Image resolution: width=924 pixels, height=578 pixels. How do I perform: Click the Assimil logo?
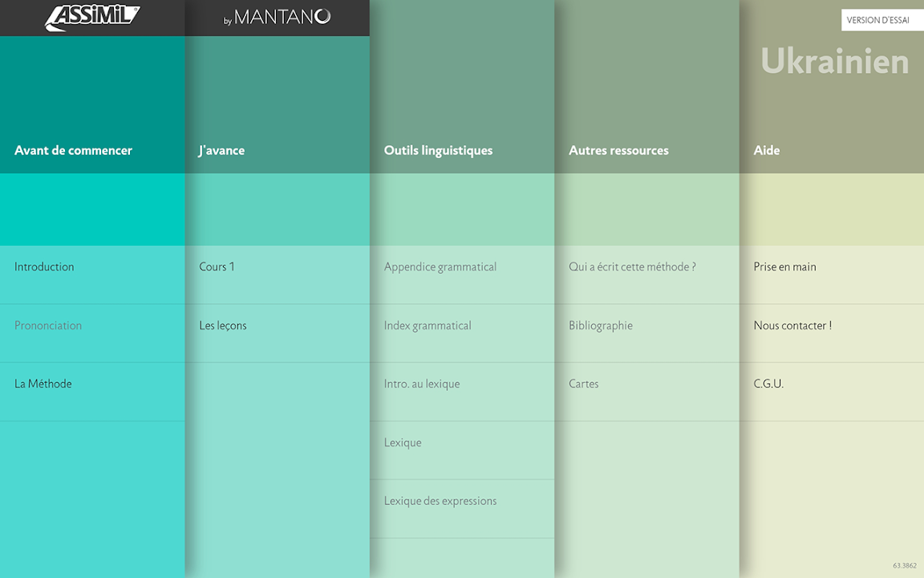pos(92,18)
